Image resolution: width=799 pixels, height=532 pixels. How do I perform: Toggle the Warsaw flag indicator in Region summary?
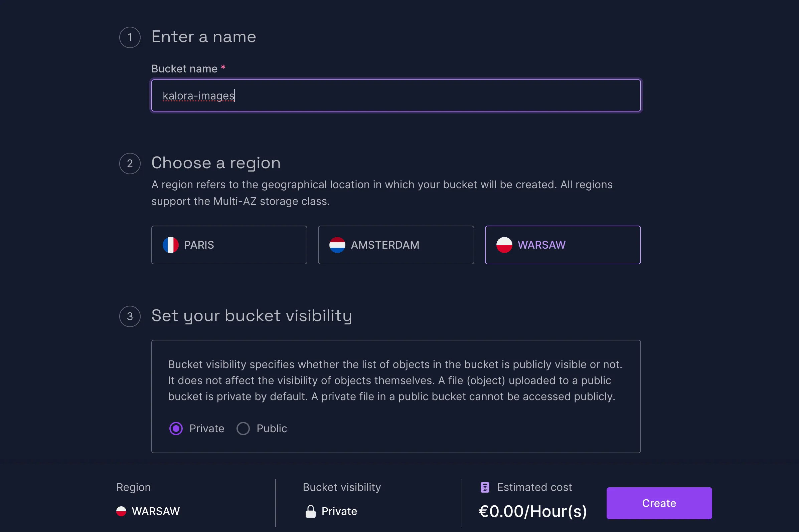point(121,511)
